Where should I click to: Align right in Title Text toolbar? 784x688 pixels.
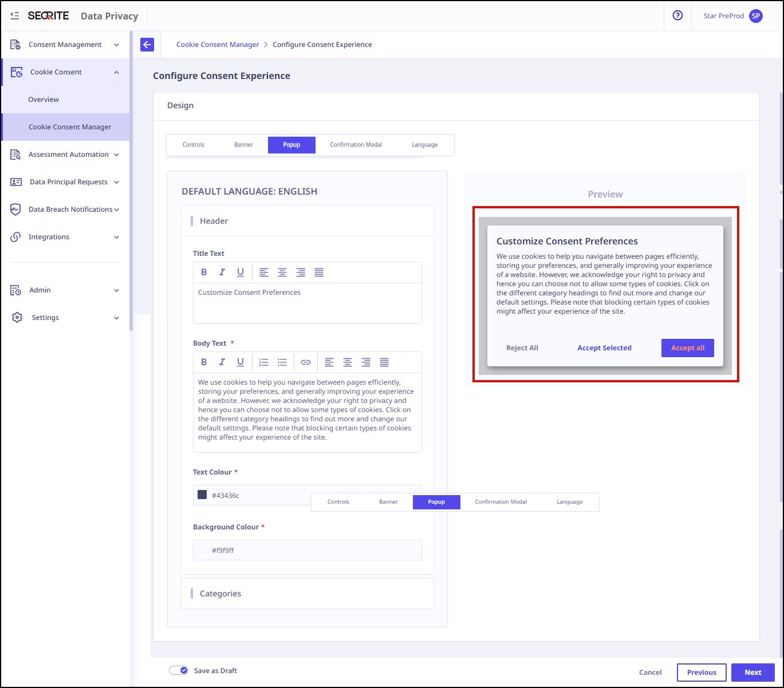(301, 272)
